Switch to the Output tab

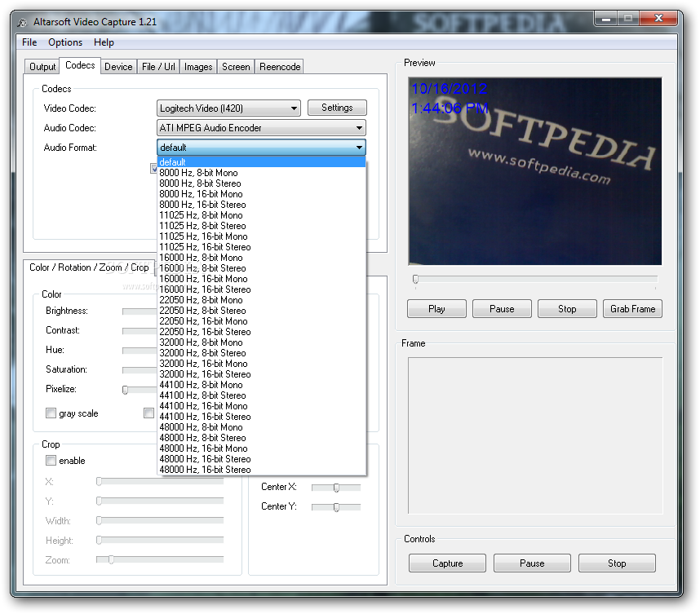(x=42, y=67)
